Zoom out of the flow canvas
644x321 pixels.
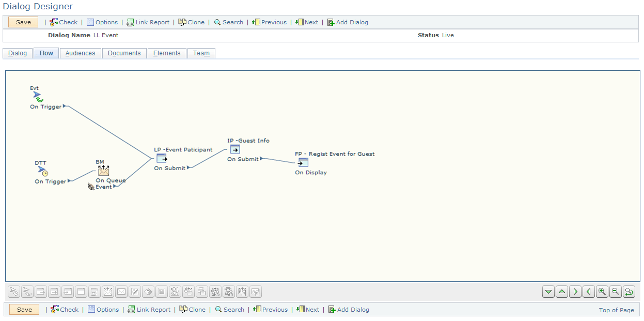click(616, 292)
